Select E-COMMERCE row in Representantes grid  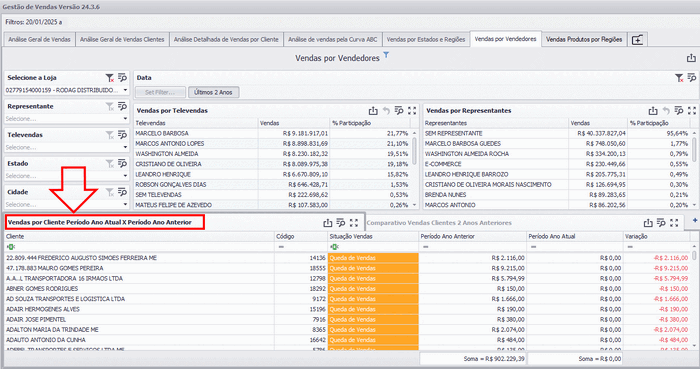tap(557, 164)
